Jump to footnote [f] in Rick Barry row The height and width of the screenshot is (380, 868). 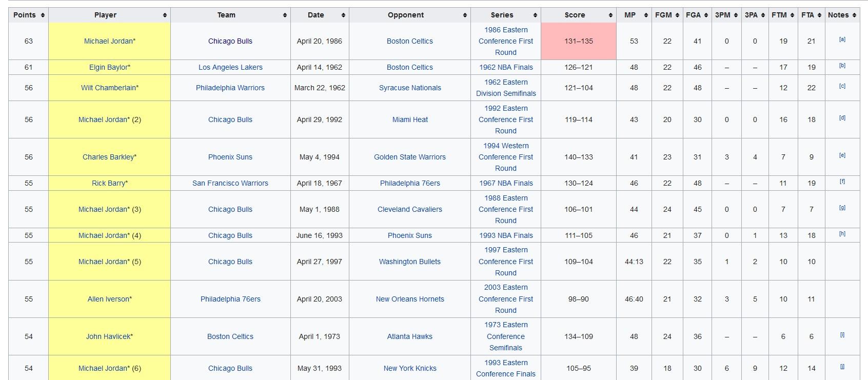(842, 182)
